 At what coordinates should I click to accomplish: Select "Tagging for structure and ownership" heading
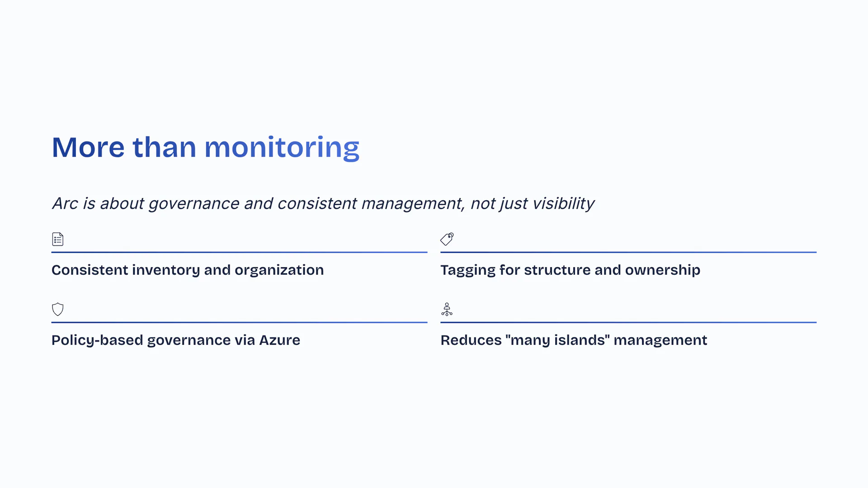tap(570, 270)
